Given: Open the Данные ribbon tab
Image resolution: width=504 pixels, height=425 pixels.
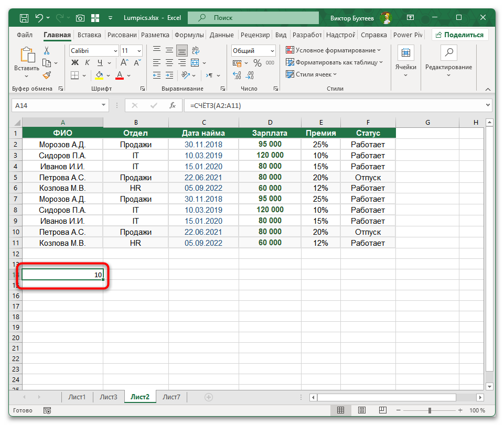Looking at the screenshot, I should tap(221, 35).
